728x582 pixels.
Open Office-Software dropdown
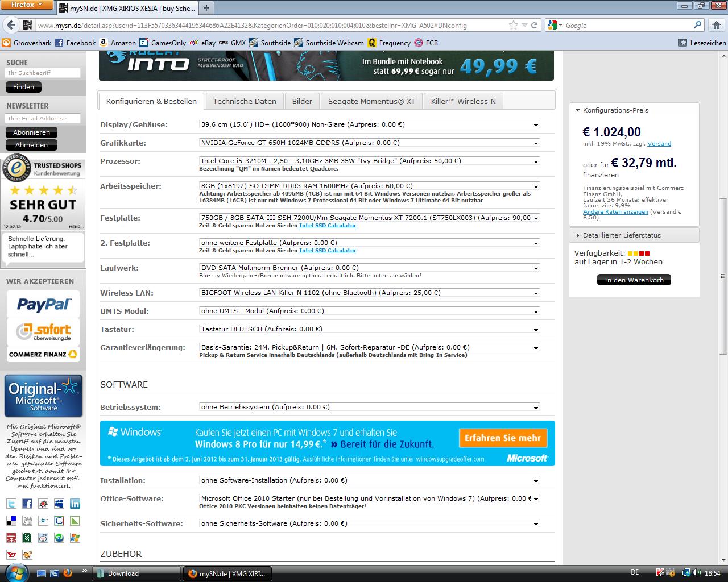coord(370,498)
